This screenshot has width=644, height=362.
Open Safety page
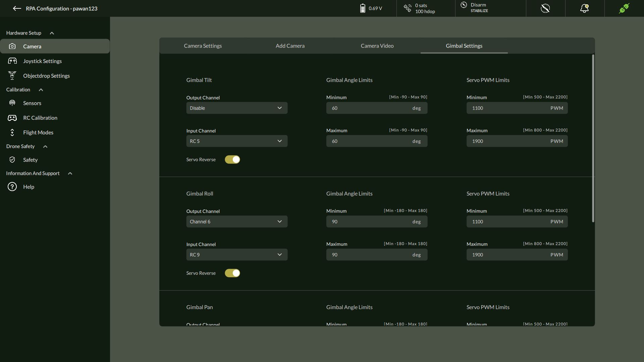point(55,160)
